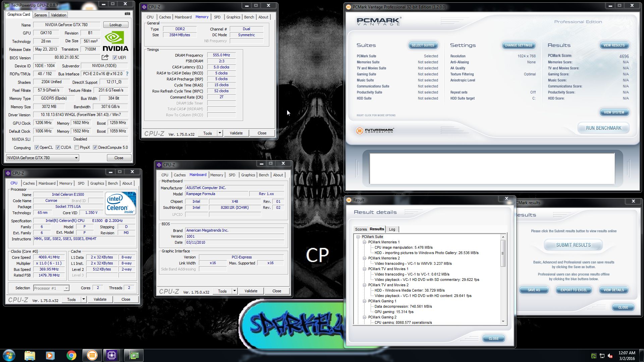Click the NVIDIA system tray icon

click(x=594, y=356)
